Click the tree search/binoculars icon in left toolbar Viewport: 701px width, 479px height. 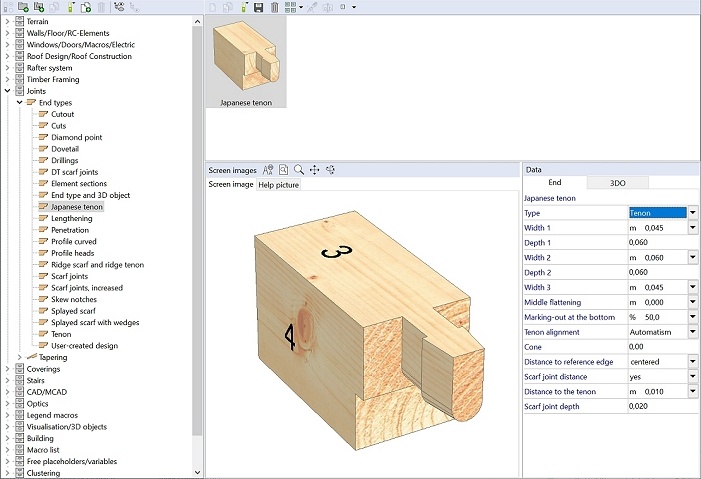[x=119, y=6]
